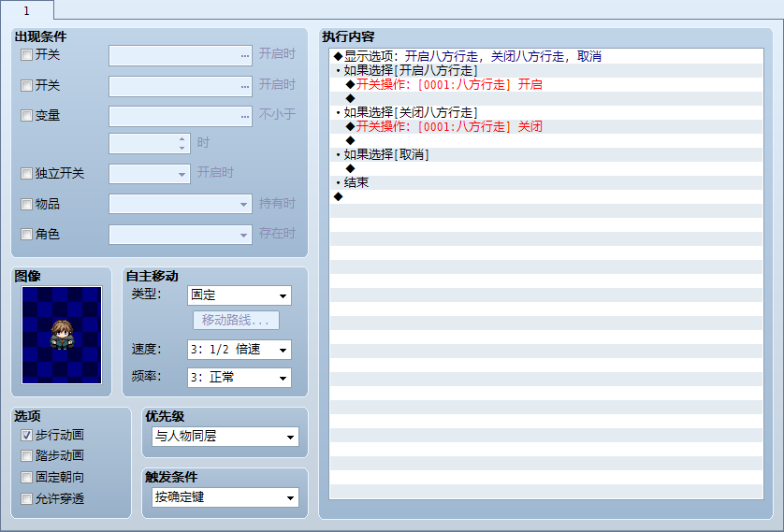
Task: Select the 如果选择[取消] line
Action: pos(546,154)
